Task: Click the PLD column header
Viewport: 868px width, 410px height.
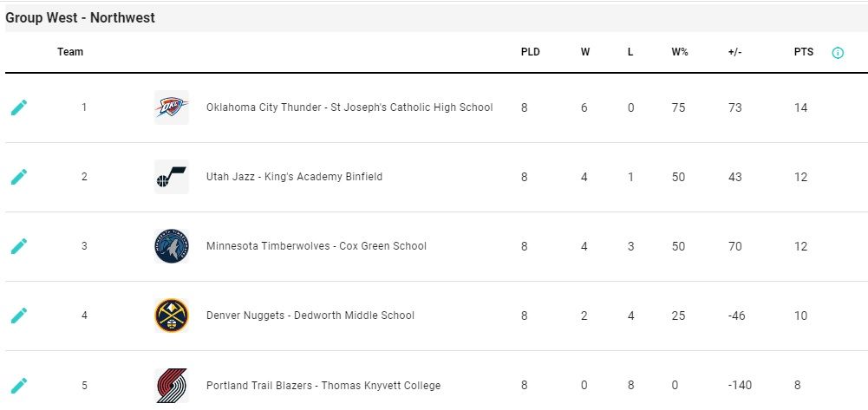Action: [x=531, y=52]
